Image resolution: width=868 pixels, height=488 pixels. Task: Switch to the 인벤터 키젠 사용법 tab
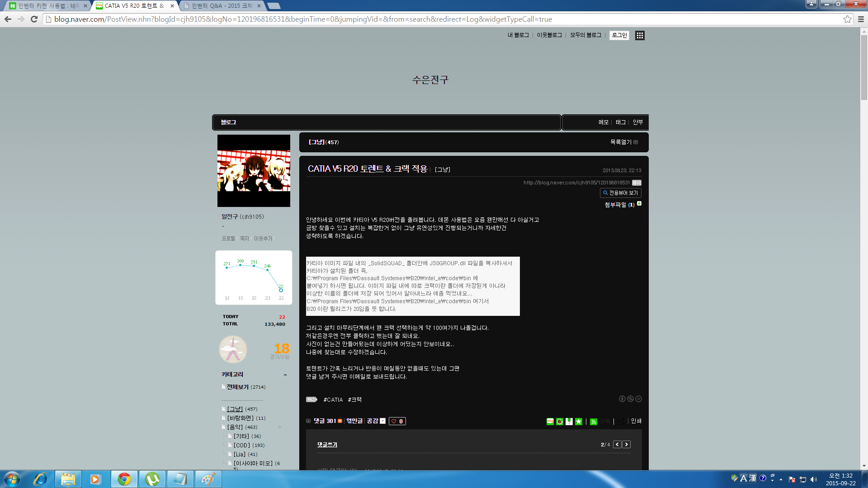[48, 6]
